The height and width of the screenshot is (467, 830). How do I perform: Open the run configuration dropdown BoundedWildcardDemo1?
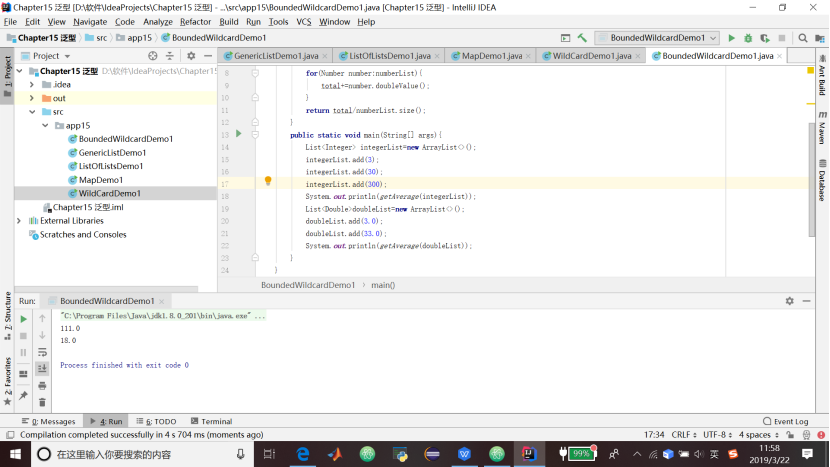click(657, 38)
